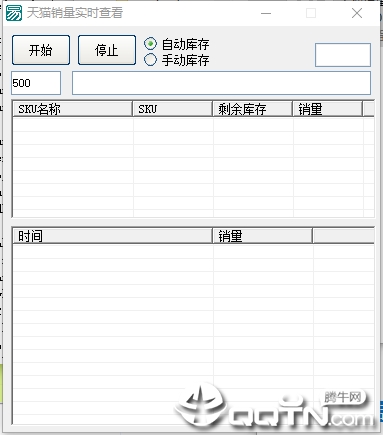Screen dimensions: 383x435
Task: Click the SKU column header
Action: 172,109
